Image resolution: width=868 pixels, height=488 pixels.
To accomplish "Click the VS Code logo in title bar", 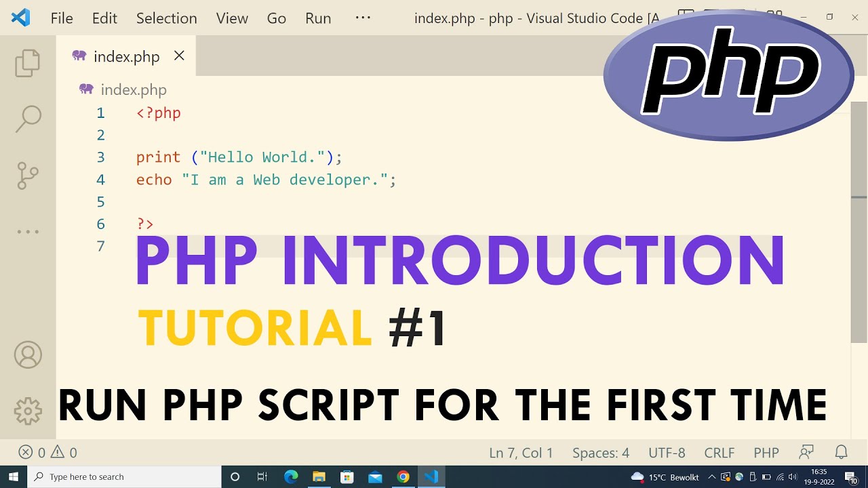I will [x=21, y=18].
